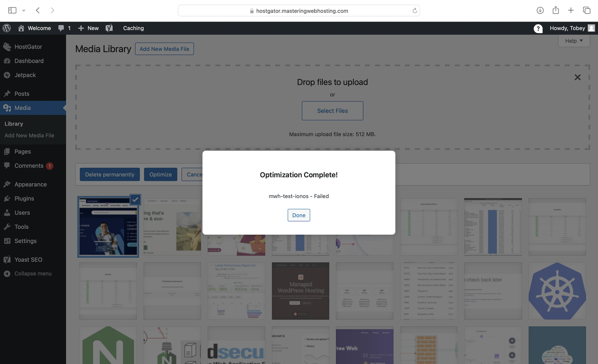Viewport: 598px width, 364px height.
Task: Click Safari's downloads icon
Action: (x=540, y=10)
